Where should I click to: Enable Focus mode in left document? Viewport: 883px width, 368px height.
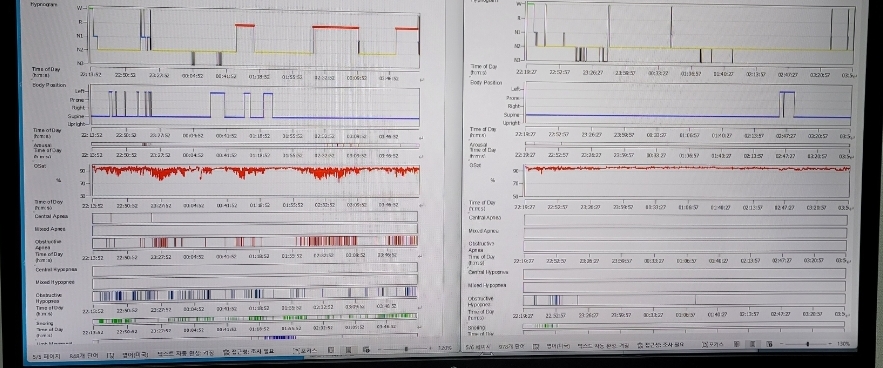coord(305,351)
